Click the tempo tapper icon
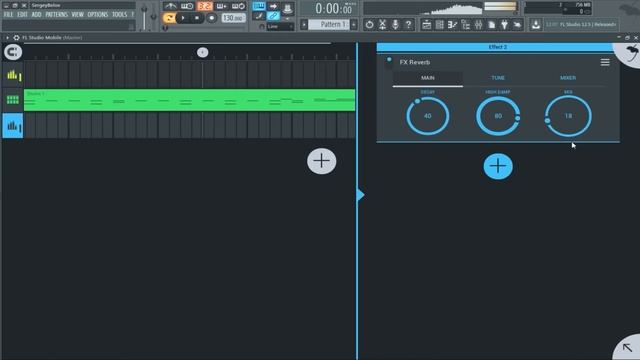Image resolution: width=640 pixels, height=360 pixels. pos(517,25)
